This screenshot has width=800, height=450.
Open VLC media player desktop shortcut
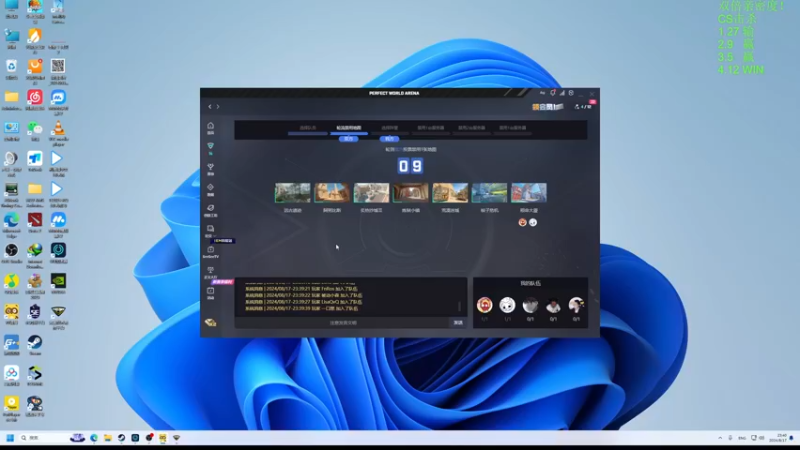(58, 133)
